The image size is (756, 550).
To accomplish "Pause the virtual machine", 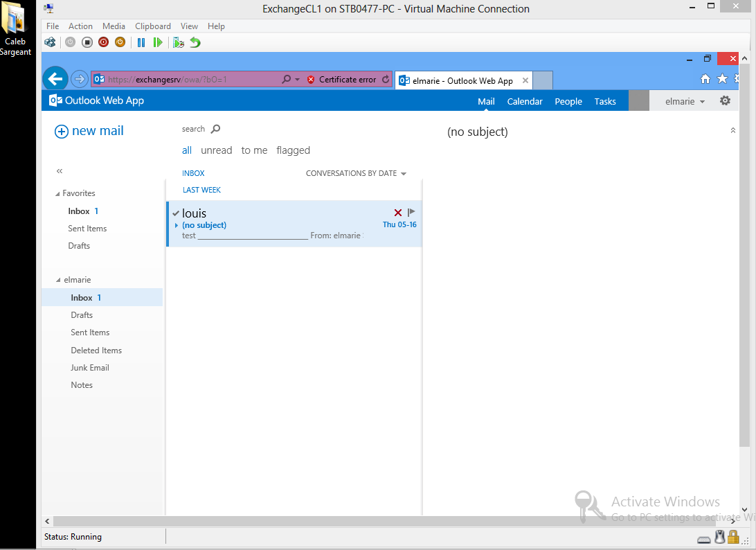I will [141, 42].
